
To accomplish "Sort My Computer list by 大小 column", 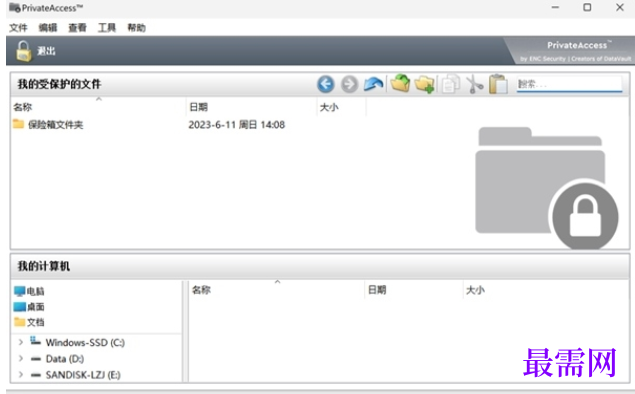I will [475, 290].
